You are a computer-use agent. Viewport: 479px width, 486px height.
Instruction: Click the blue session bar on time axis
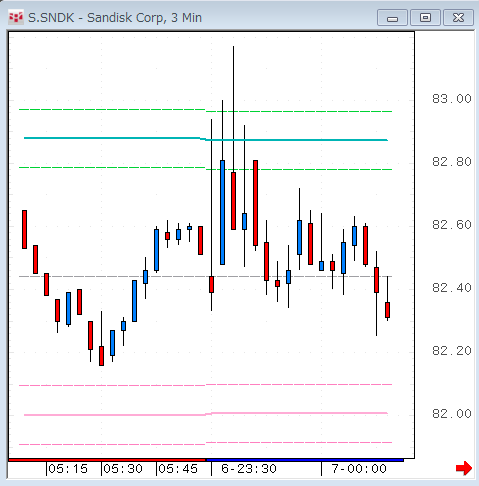(305, 460)
